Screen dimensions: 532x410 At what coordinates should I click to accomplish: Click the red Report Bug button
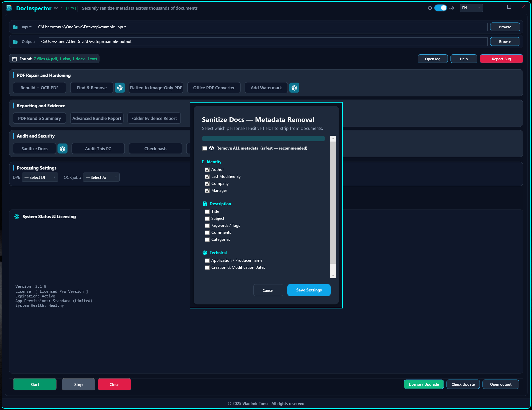click(501, 59)
